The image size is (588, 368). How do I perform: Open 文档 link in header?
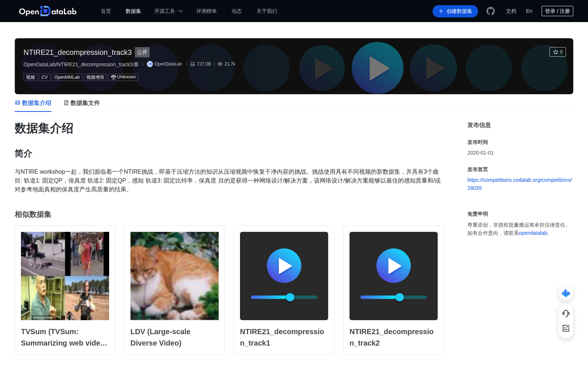(x=511, y=11)
